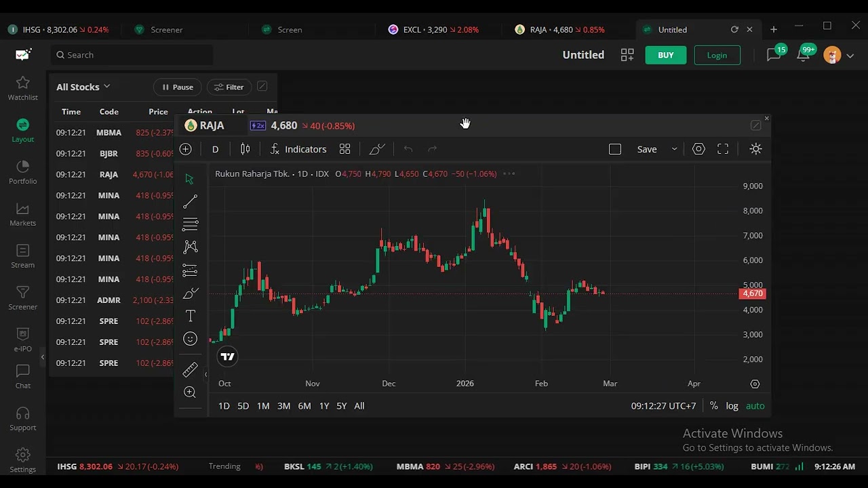Screen dimensions: 868x488
Task: Toggle chart light theme sun icon
Action: (x=755, y=149)
